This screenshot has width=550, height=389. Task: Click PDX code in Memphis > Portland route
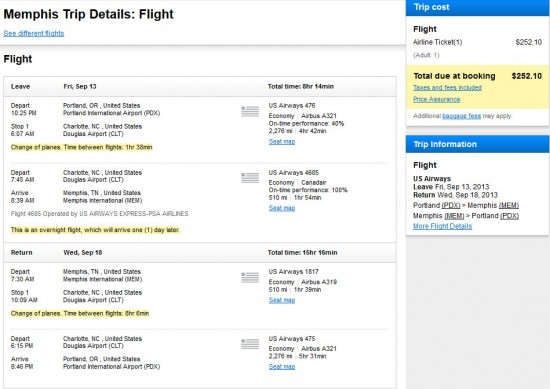tap(509, 216)
